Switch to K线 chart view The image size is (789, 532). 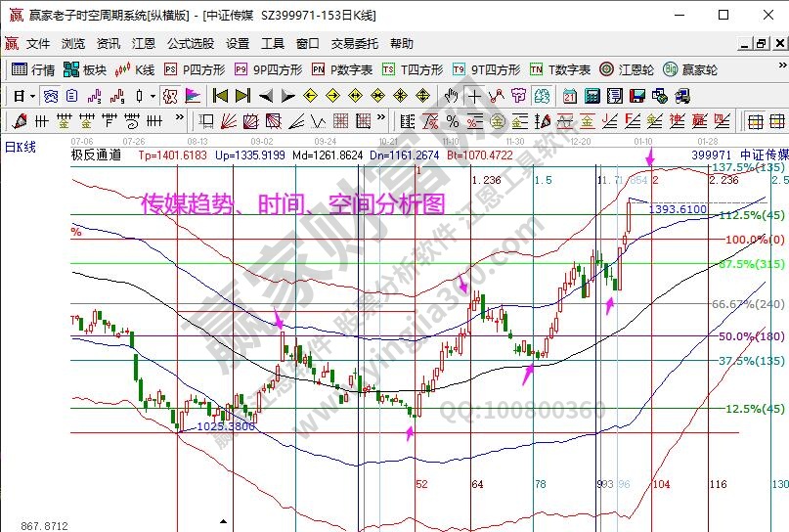coord(135,69)
